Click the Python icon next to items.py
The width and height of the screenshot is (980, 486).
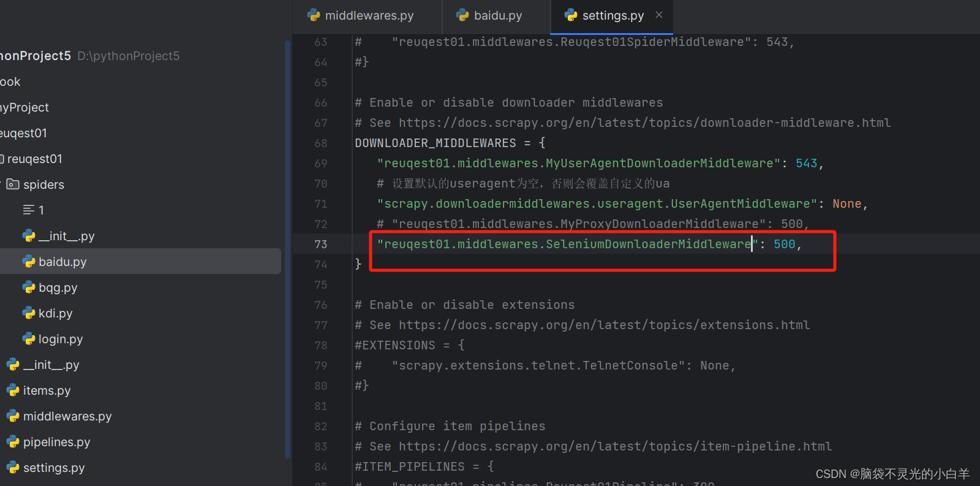click(x=13, y=390)
